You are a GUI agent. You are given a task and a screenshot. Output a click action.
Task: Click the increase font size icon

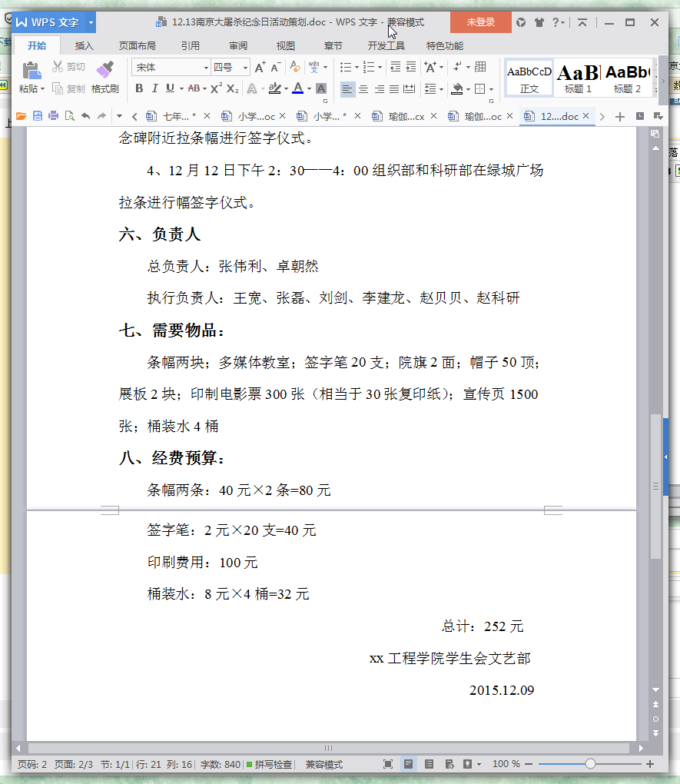pos(260,68)
